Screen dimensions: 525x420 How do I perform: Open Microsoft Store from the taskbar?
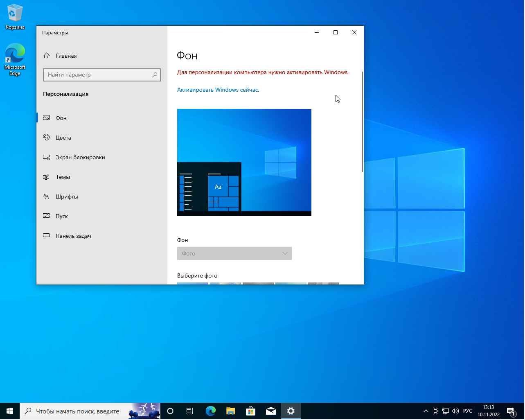250,411
